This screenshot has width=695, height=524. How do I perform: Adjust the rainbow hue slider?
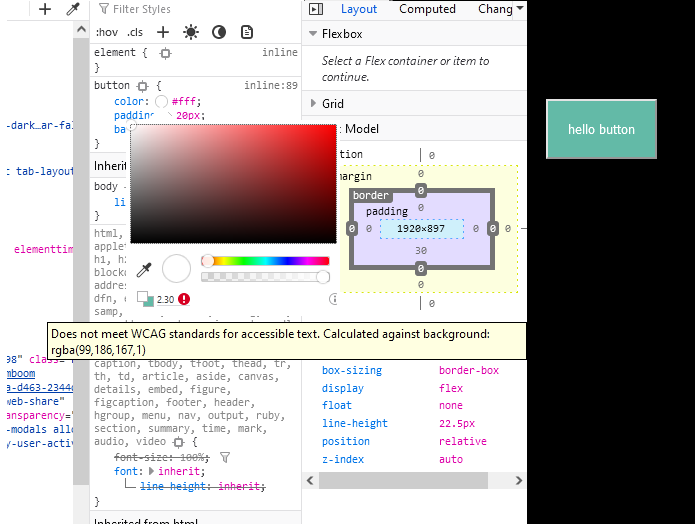pos(265,261)
